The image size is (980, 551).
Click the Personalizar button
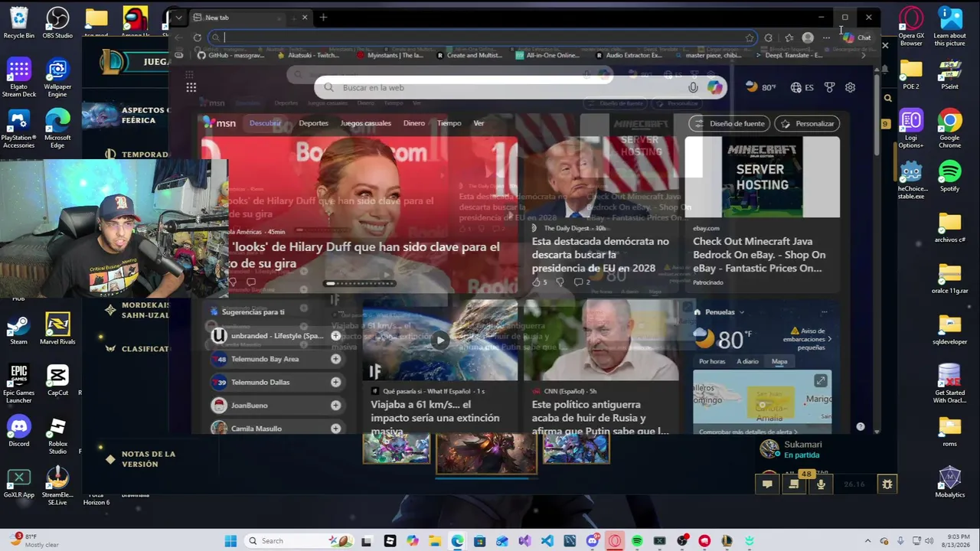[x=808, y=123]
